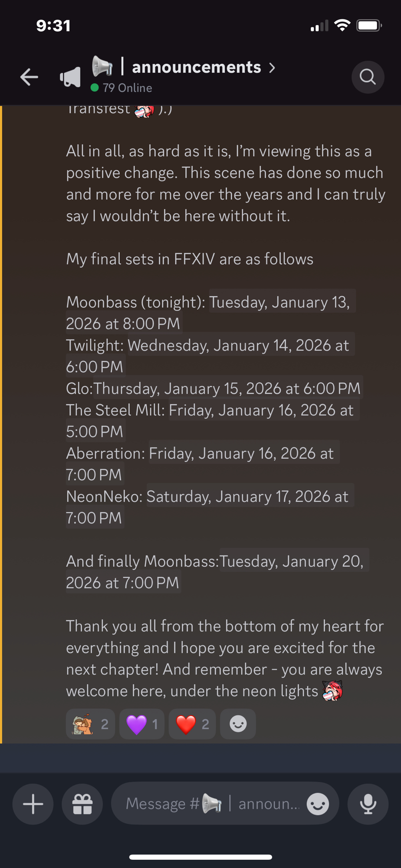Toggle the purple heart reaction
401x868 pixels.
(x=142, y=724)
